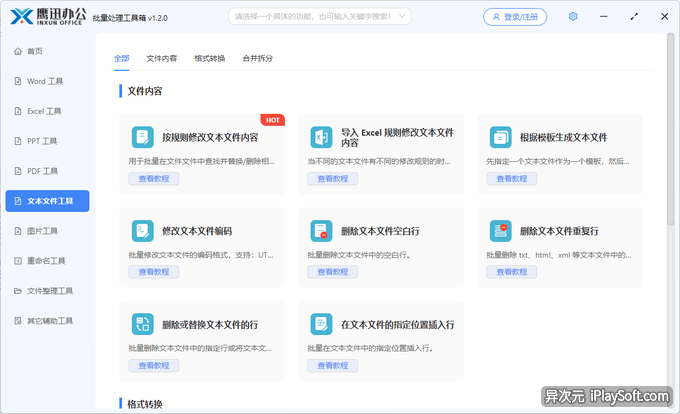680x414 pixels.
Task: Open the 删除文本文件空白行 icon
Action: click(x=321, y=231)
